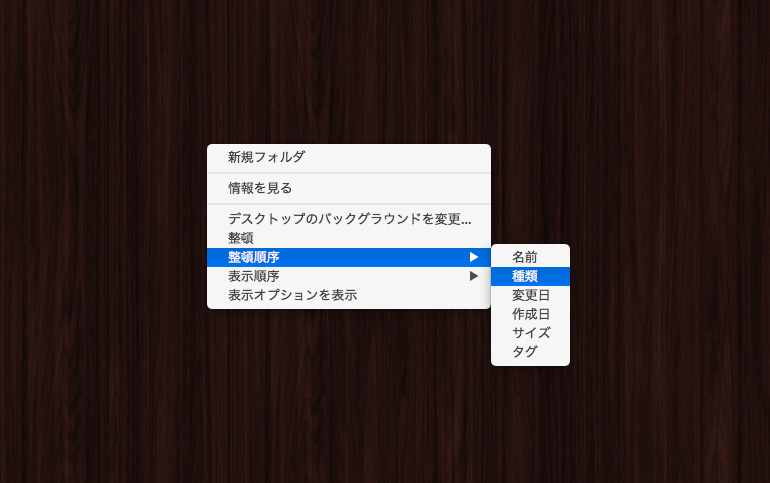Click wood wallpaper left of the context menu
The width and height of the screenshot is (770, 483).
[x=100, y=230]
